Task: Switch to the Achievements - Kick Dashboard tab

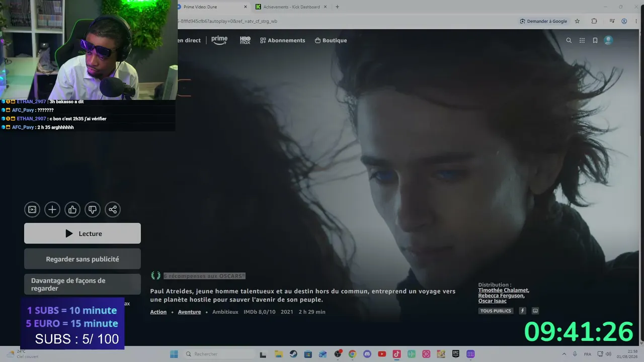Action: tap(291, 7)
